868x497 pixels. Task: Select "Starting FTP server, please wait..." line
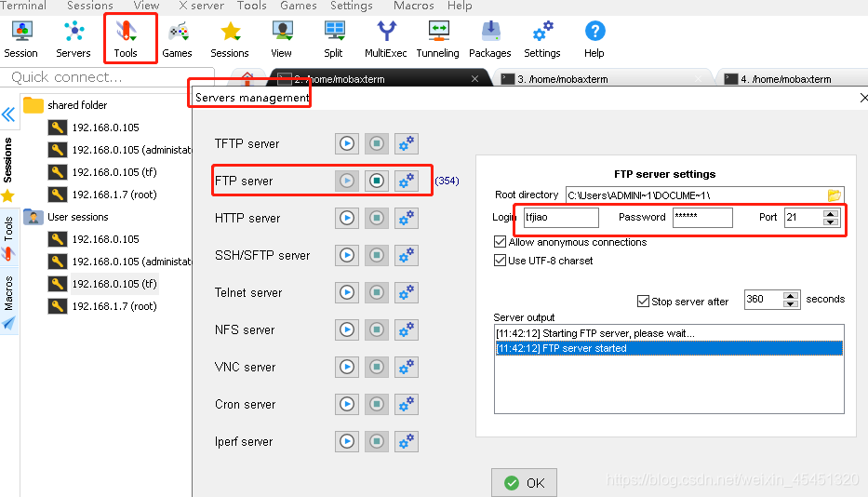tap(669, 333)
